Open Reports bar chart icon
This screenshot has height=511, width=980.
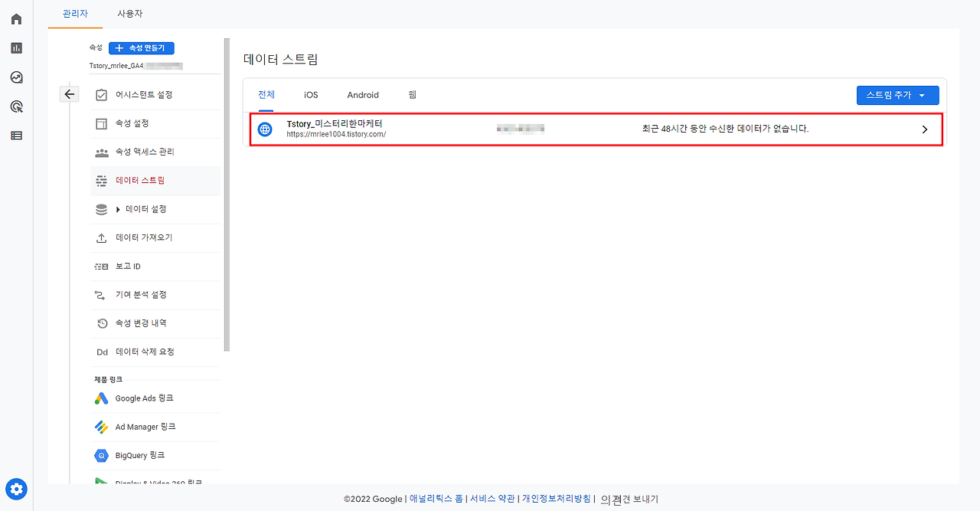pos(16,47)
